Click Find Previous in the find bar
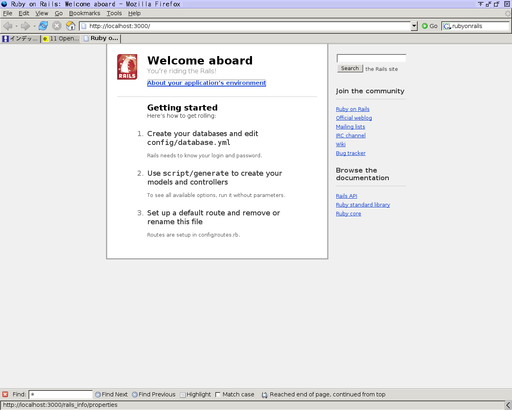The image size is (512, 410). tap(154, 394)
